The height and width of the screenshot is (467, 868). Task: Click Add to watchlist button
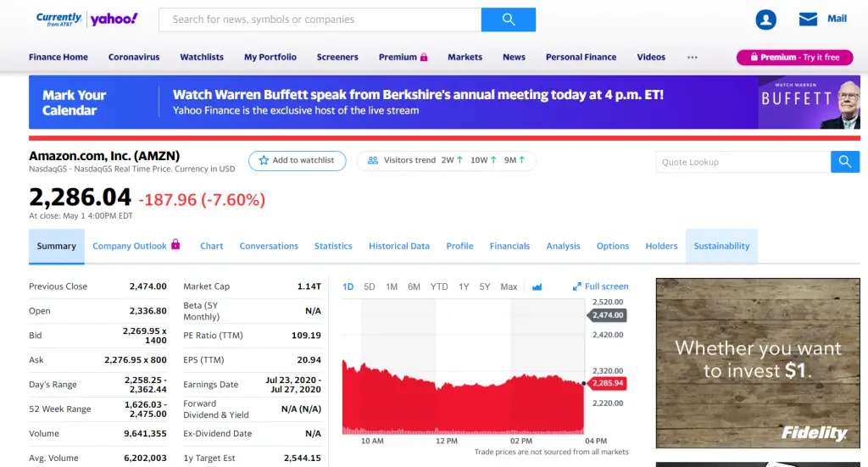coord(298,160)
